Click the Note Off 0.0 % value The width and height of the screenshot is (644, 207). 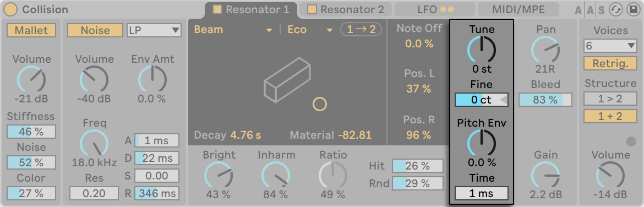pyautogui.click(x=419, y=43)
